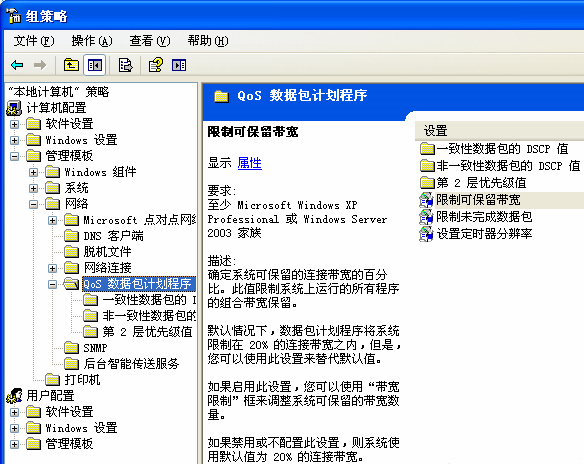Image resolution: width=584 pixels, height=464 pixels.
Task: Open the 文件(F) menu
Action: [34, 41]
